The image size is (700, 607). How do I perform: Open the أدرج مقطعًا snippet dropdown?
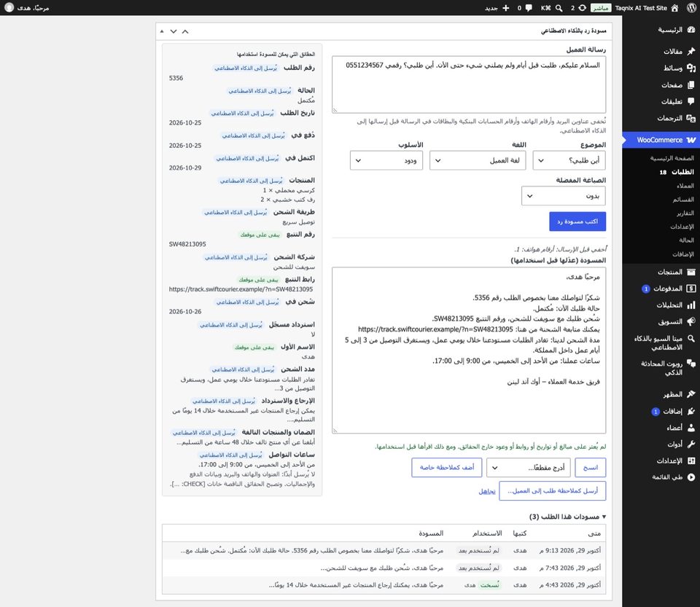tap(528, 467)
